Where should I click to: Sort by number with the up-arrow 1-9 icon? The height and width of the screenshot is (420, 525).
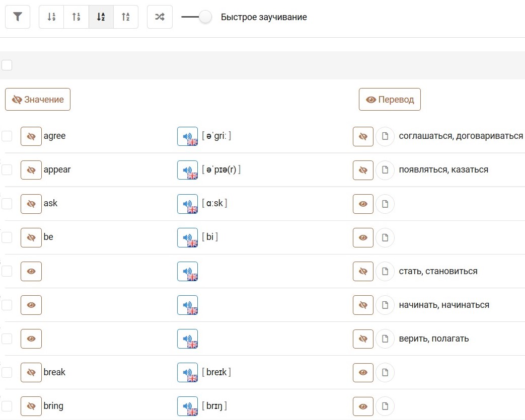(x=77, y=17)
